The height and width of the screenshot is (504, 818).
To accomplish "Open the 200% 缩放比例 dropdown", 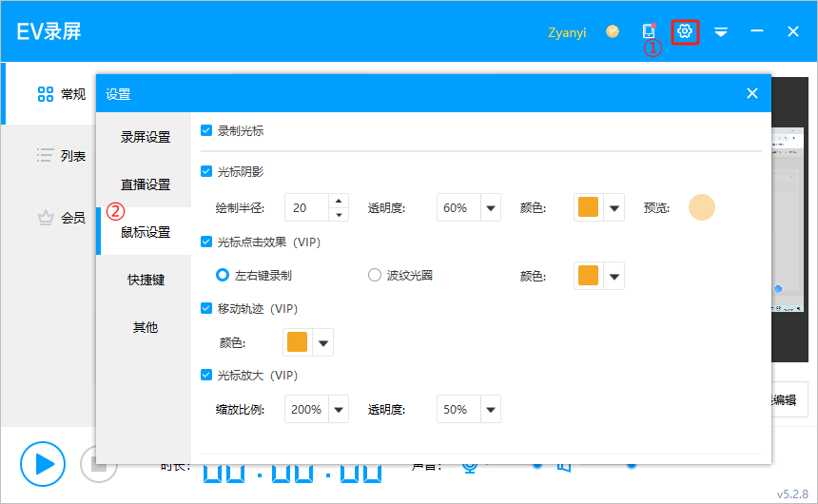I will pos(338,410).
